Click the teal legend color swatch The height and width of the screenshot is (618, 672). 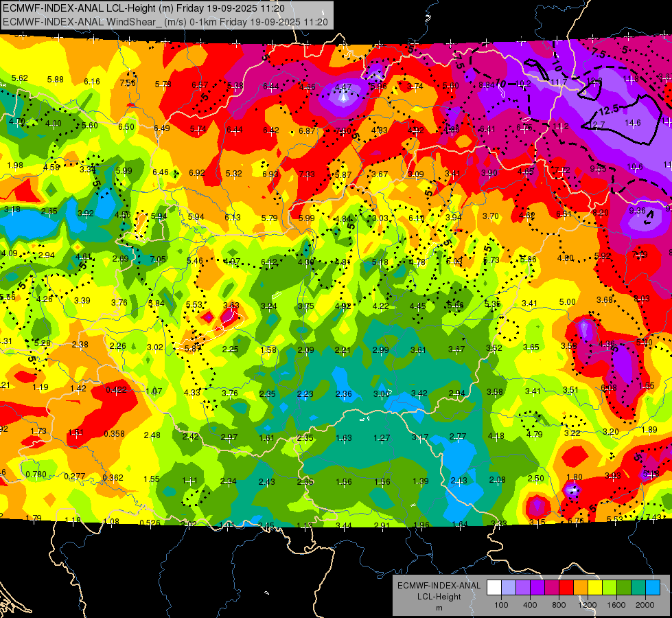(638, 587)
